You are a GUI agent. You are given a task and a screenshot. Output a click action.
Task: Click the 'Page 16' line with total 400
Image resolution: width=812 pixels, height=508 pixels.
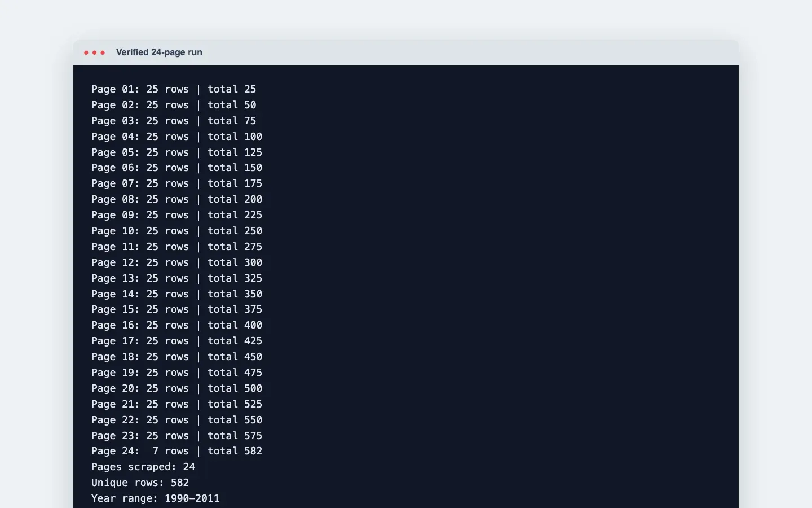click(177, 325)
